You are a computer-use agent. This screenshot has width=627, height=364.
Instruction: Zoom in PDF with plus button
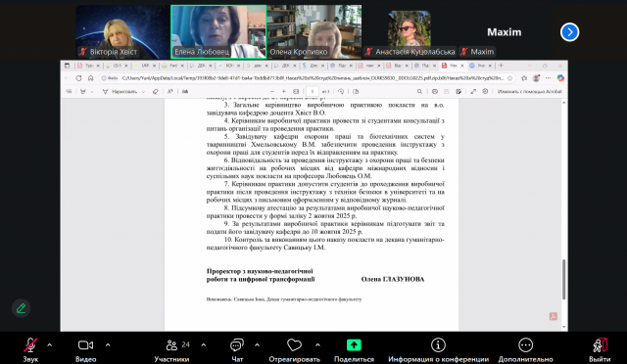click(284, 92)
